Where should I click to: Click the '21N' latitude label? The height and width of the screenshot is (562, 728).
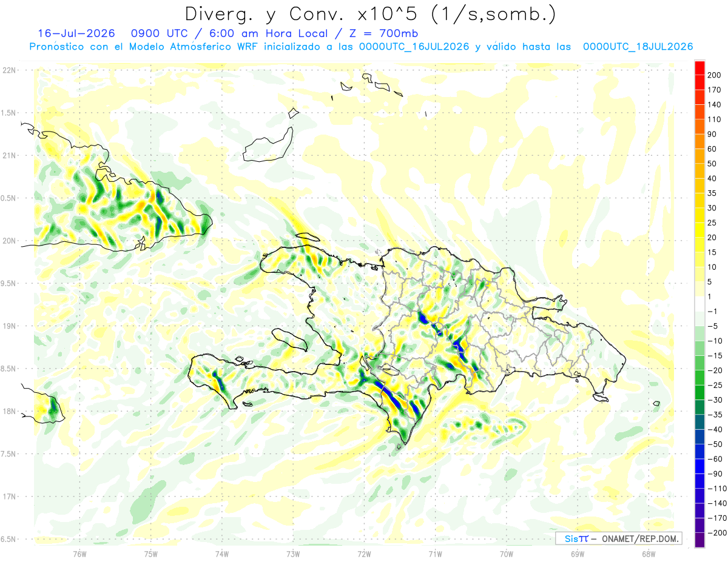(x=9, y=156)
